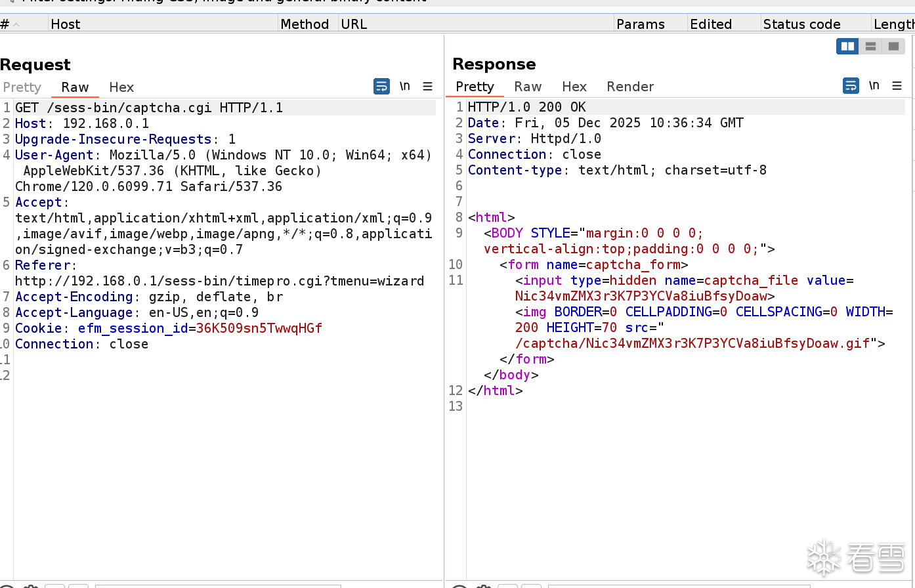Image resolution: width=915 pixels, height=588 pixels.
Task: Switch to combined single-pane layout view
Action: point(893,47)
